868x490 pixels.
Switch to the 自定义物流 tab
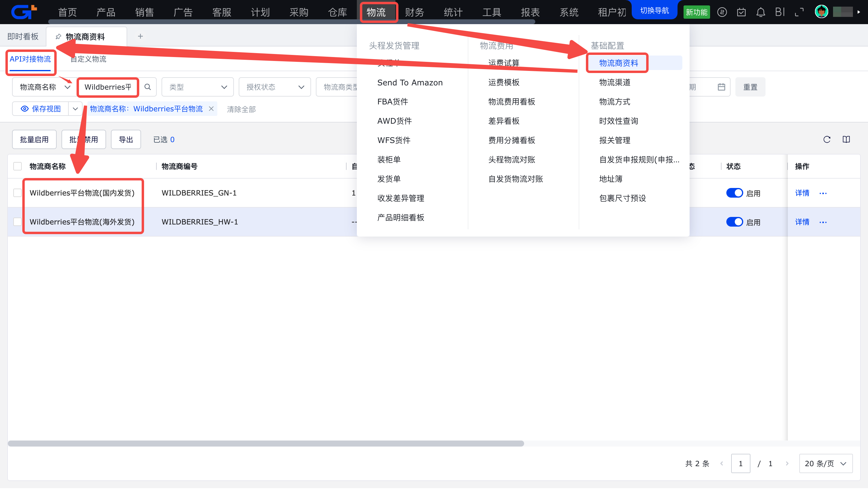point(88,59)
